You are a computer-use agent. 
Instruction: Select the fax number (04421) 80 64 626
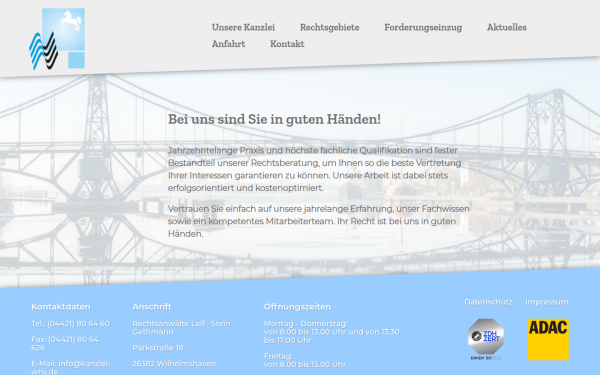[65, 343]
